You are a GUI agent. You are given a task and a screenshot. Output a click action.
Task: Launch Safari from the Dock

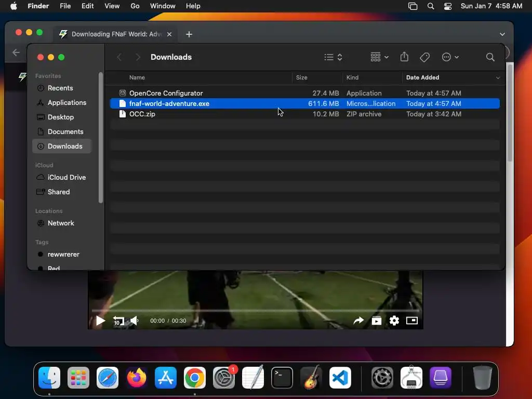[x=108, y=378]
